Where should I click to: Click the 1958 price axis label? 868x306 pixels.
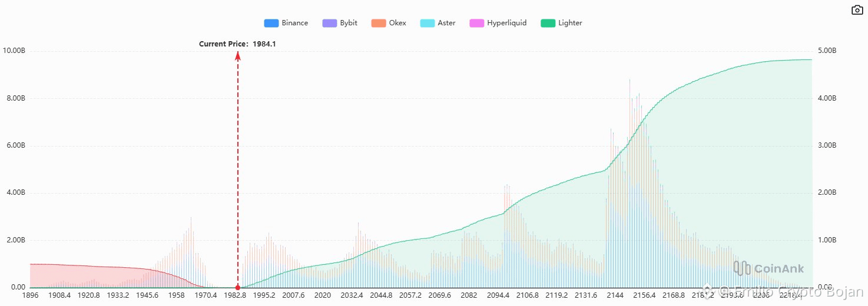177,295
